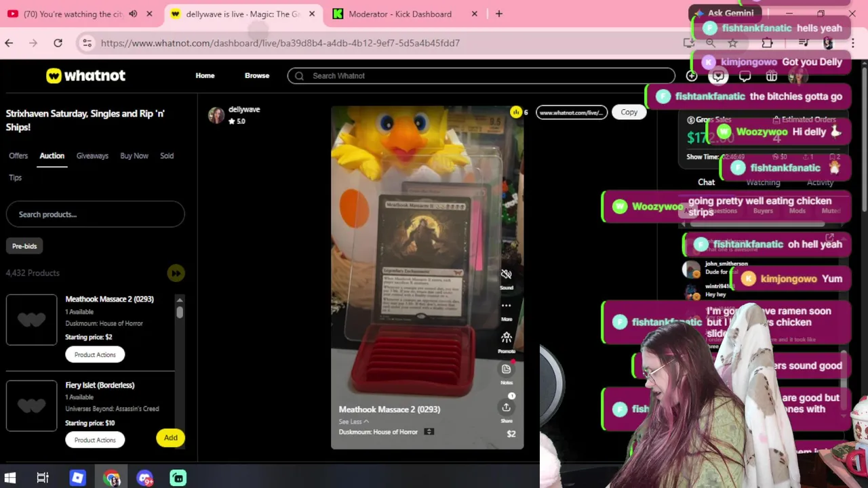The height and width of the screenshot is (488, 868).
Task: Mute the YouTube tab audio icon
Action: [133, 14]
